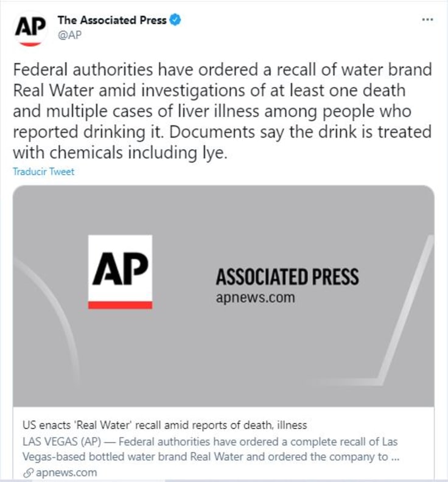The image size is (448, 482).
Task: Click the red bar under the card's AP logo
Action: tap(120, 305)
